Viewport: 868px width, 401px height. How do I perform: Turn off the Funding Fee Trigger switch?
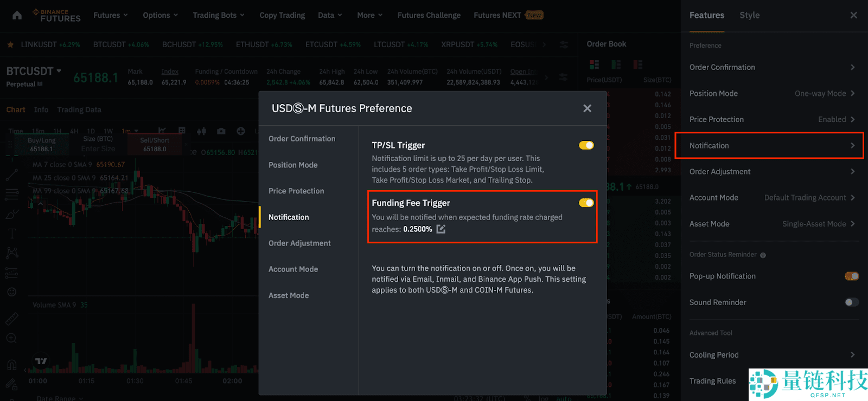[x=586, y=203]
